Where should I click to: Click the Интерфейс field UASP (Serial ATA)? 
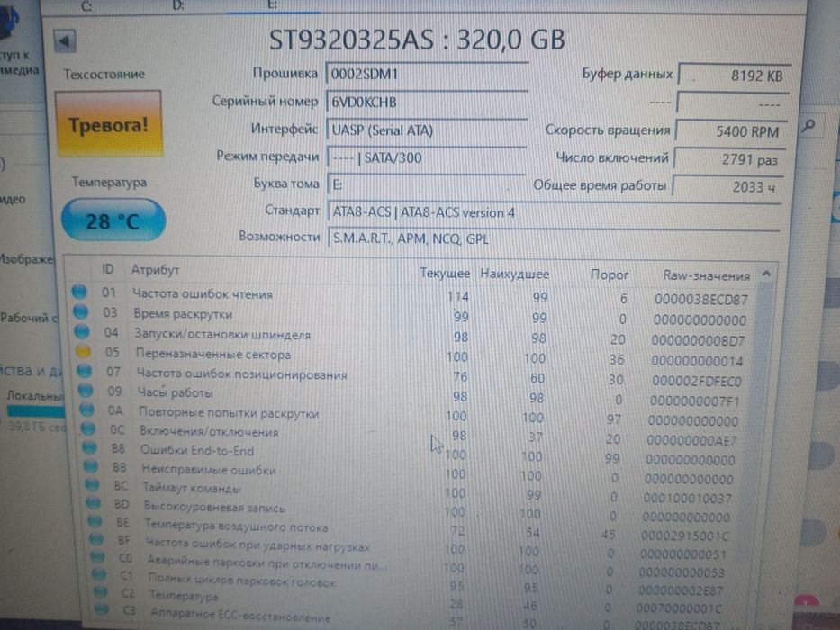[427, 130]
